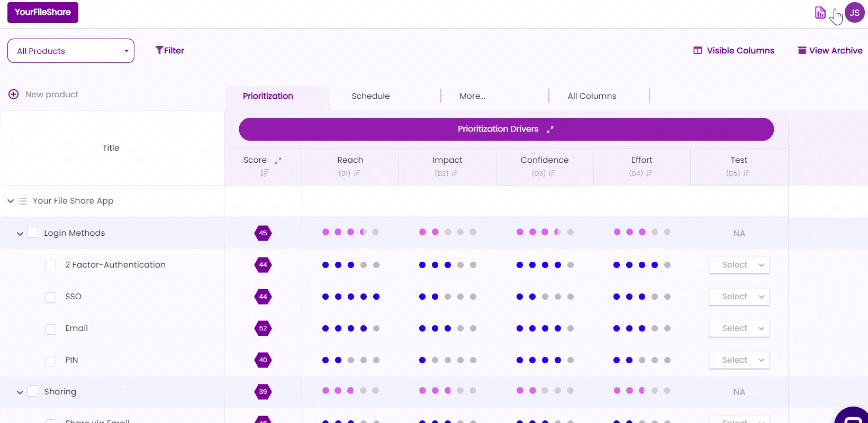Screen dimensions: 868x423
Task: Collapse the Sharing group
Action: point(20,392)
